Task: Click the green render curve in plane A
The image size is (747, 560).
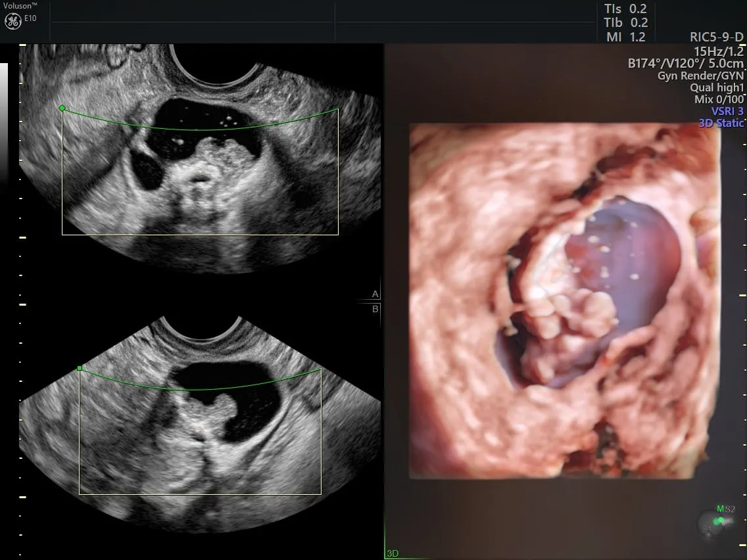Action: point(197,129)
